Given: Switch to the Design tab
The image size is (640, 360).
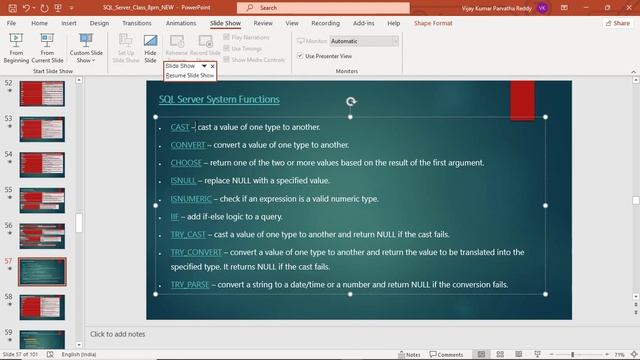Looking at the screenshot, I should point(99,23).
